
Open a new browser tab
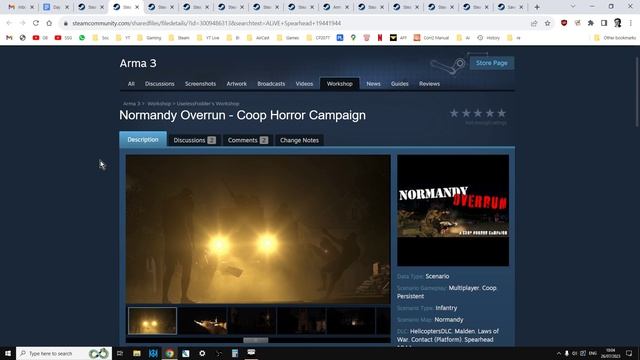click(537, 7)
